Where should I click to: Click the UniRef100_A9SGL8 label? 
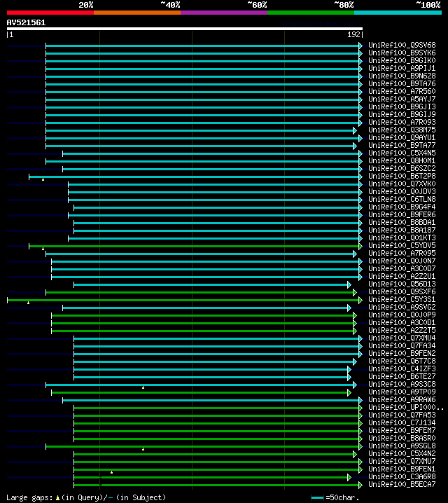coord(402,446)
